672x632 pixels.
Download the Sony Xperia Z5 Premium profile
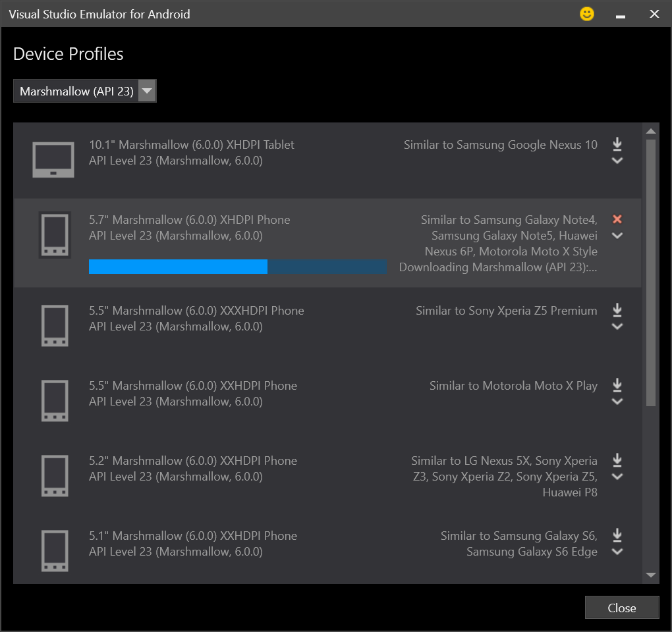(617, 310)
